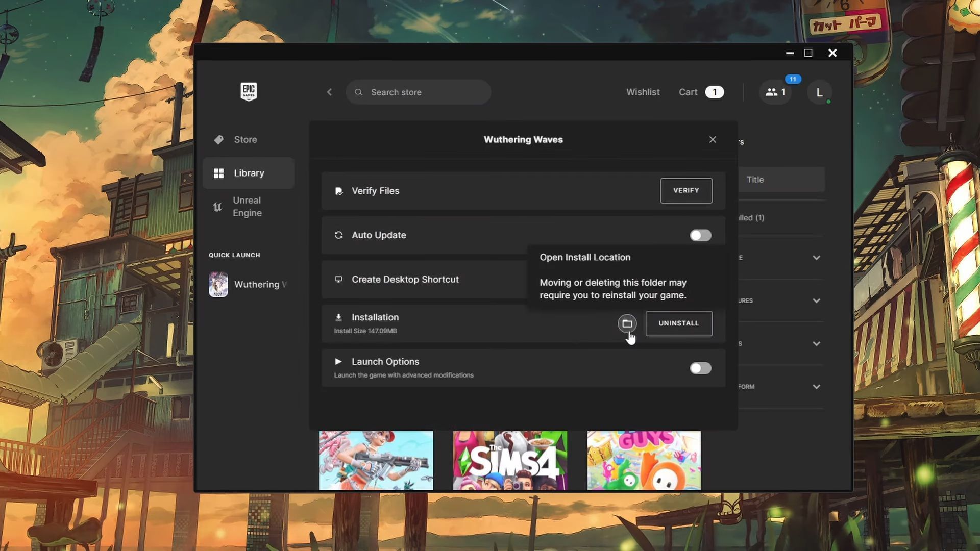
Task: Expand the filter chevron above the FORM section
Action: point(816,344)
